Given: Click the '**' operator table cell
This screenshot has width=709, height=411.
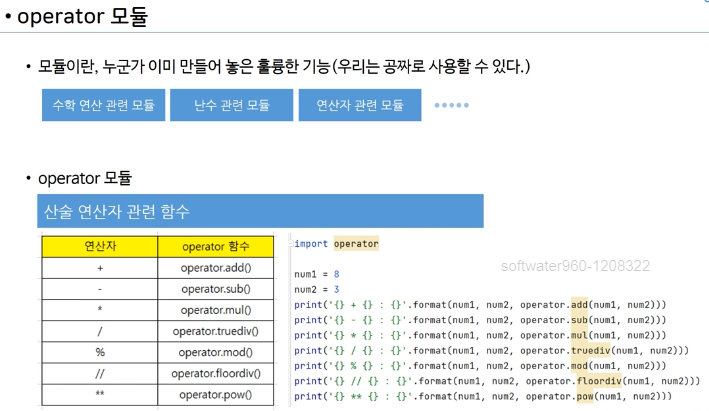Looking at the screenshot, I should [x=100, y=395].
